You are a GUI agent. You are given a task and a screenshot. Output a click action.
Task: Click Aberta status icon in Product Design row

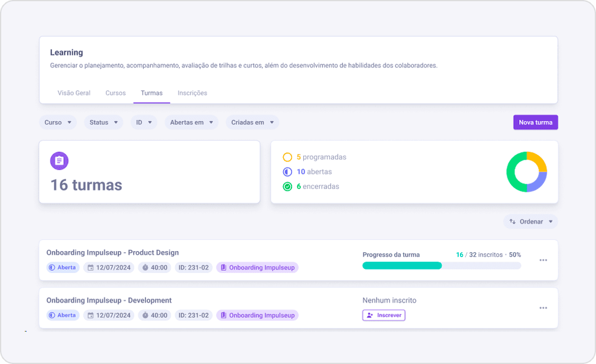[x=52, y=268]
